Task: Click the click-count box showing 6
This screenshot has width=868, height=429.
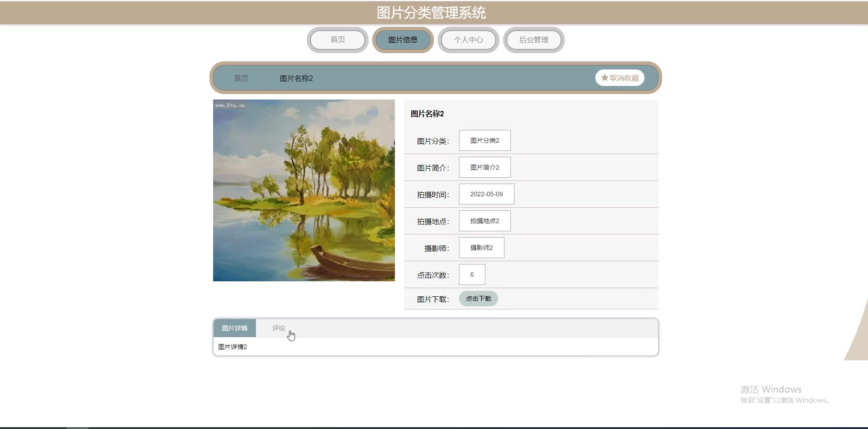Action: (x=472, y=274)
